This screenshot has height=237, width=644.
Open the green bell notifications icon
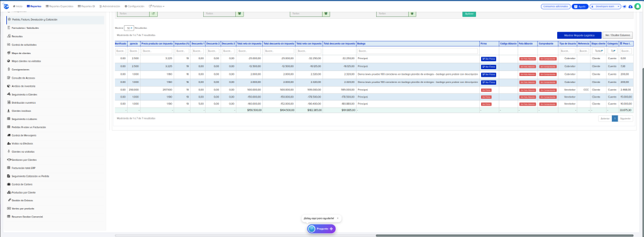[638, 6]
